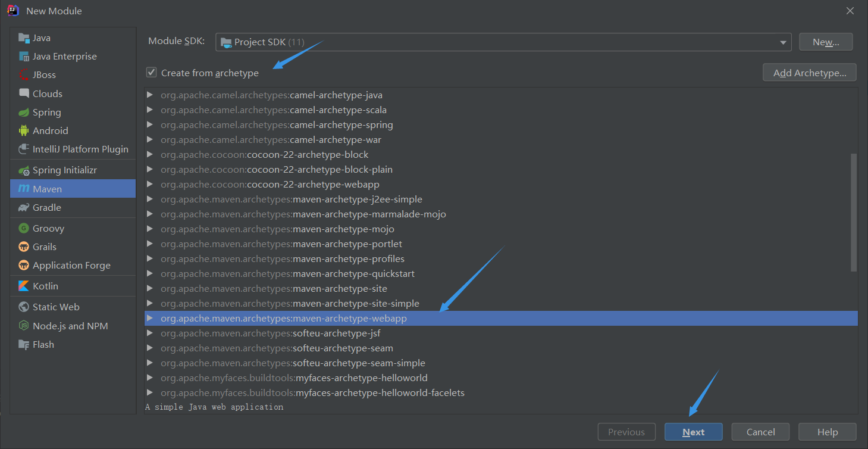The width and height of the screenshot is (868, 449).
Task: Expand the maven-archetype-webapp node
Action: [x=150, y=318]
